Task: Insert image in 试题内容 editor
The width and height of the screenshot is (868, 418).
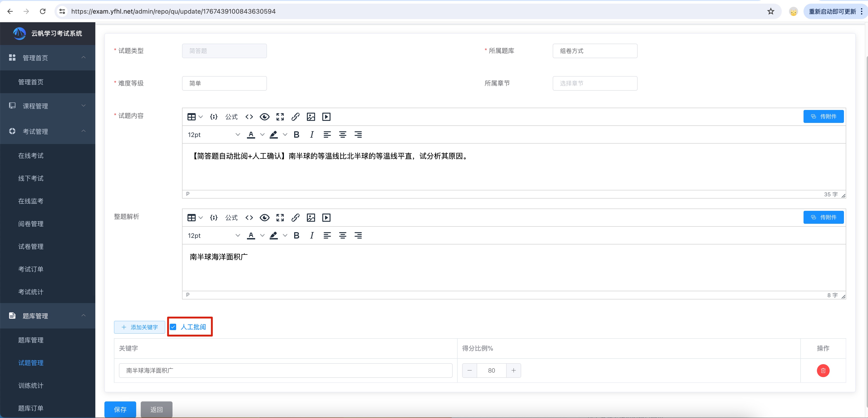Action: [311, 117]
